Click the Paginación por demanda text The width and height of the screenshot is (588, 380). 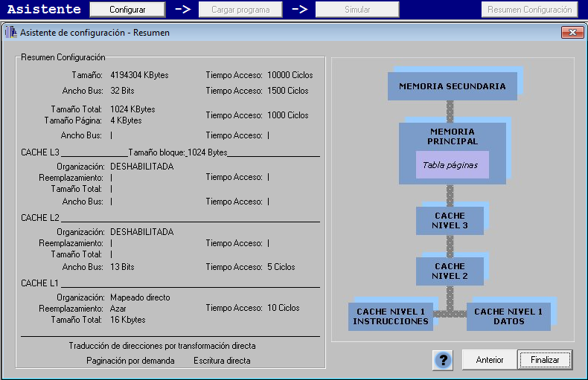tap(130, 361)
